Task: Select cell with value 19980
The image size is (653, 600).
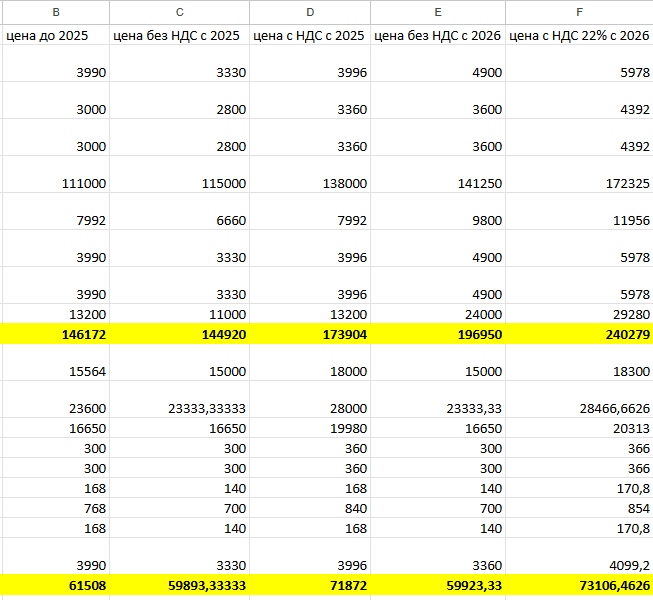Action: 309,429
